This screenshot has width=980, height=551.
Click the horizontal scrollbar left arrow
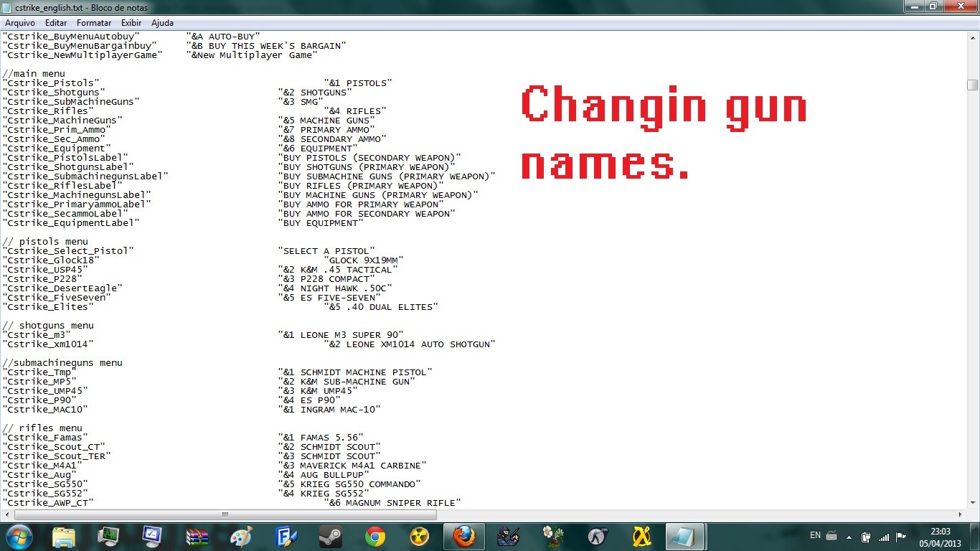pyautogui.click(x=6, y=514)
